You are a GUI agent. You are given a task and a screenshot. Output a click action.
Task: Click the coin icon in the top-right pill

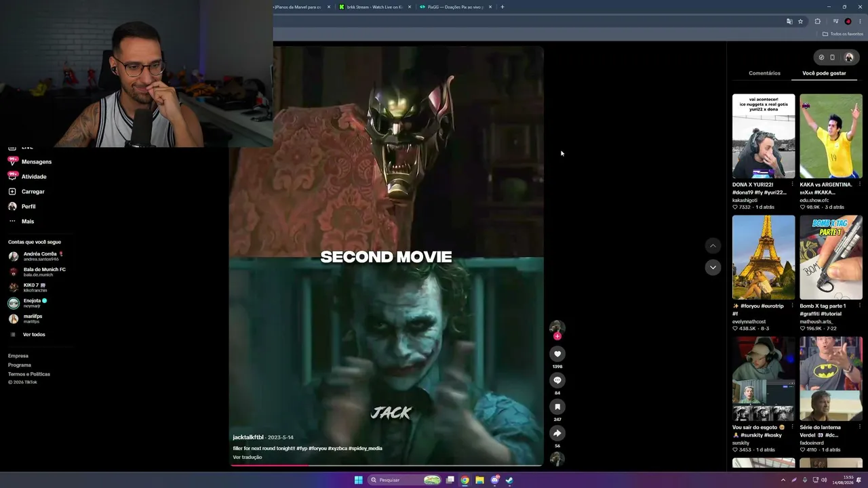click(821, 58)
